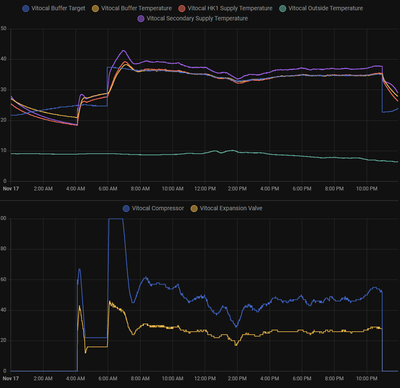Click the green outside temperature line at noon
The height and width of the screenshot is (388, 400).
[205, 153]
